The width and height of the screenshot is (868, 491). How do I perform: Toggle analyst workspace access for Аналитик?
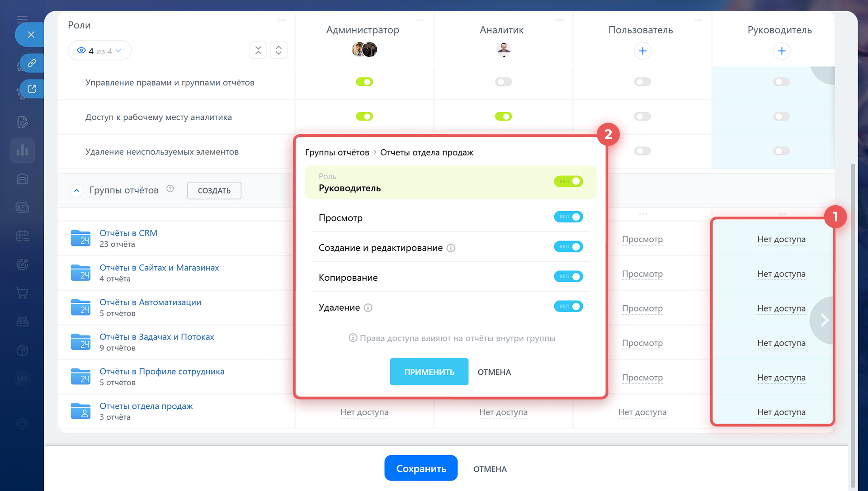tap(503, 117)
